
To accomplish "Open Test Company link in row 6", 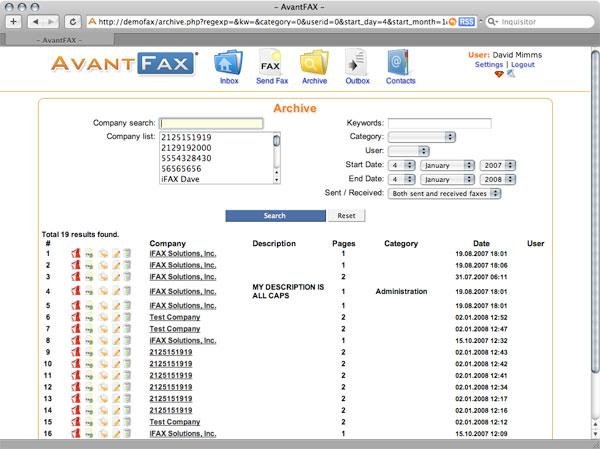I will [x=174, y=317].
